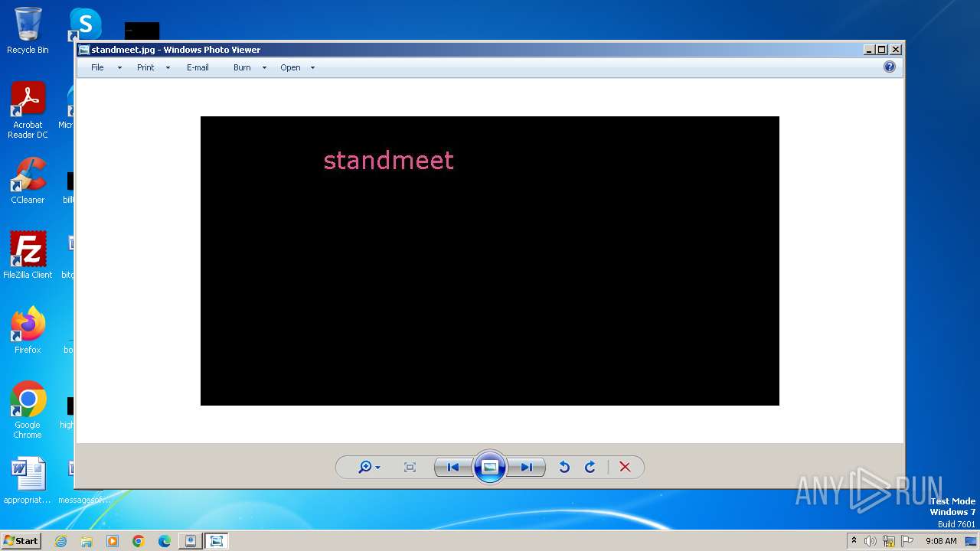The height and width of the screenshot is (551, 980).
Task: Maximize the Photo Viewer window
Action: point(882,50)
